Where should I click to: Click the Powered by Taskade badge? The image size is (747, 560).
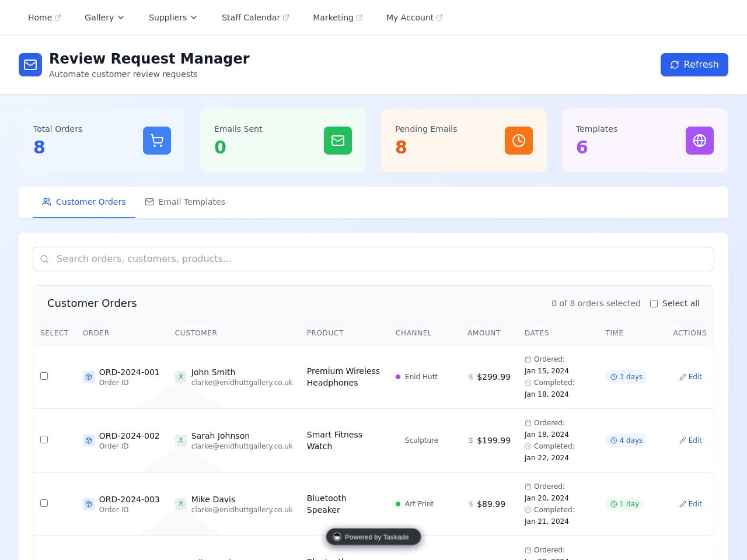tap(373, 537)
